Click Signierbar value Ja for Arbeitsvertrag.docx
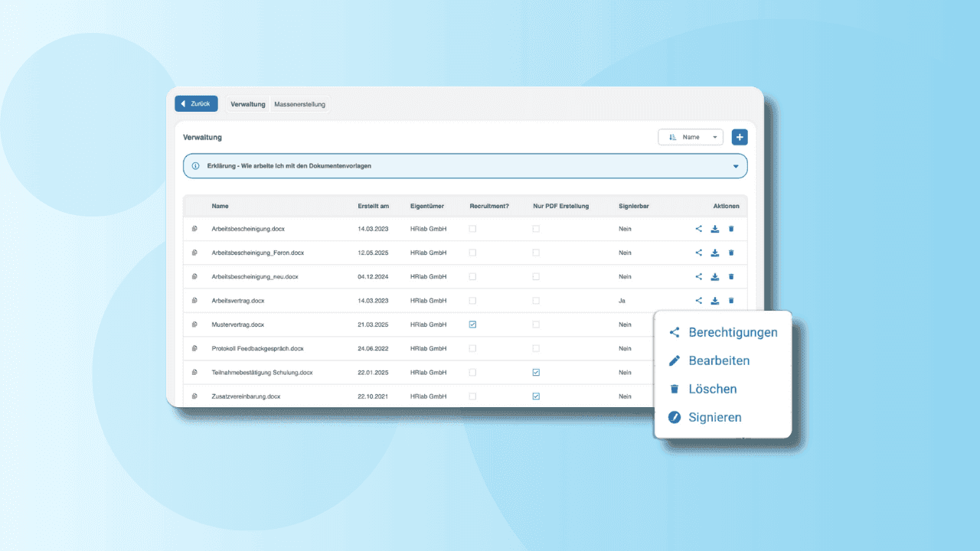This screenshot has width=980, height=551. pyautogui.click(x=622, y=301)
